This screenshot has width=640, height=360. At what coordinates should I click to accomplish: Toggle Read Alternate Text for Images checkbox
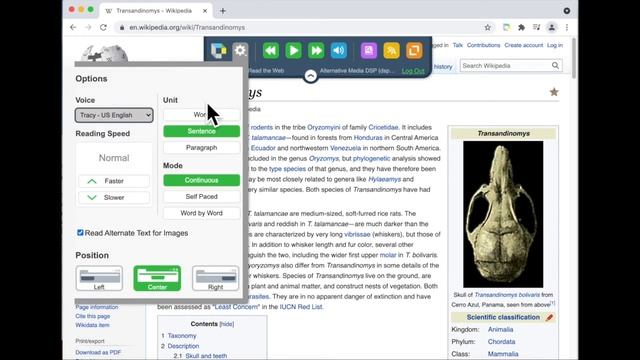click(80, 233)
